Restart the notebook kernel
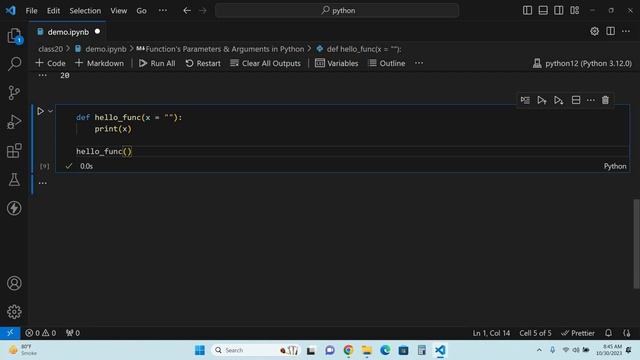Viewport: 640px width, 360px height. (203, 63)
